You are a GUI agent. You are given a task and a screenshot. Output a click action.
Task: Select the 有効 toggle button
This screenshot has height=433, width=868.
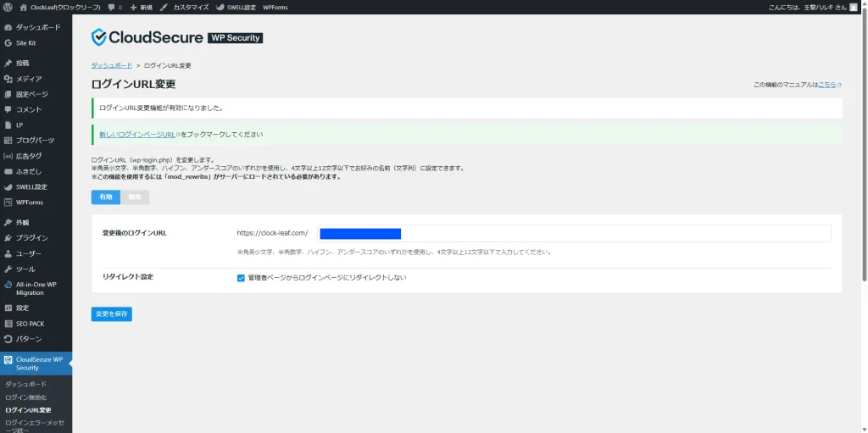pyautogui.click(x=105, y=197)
